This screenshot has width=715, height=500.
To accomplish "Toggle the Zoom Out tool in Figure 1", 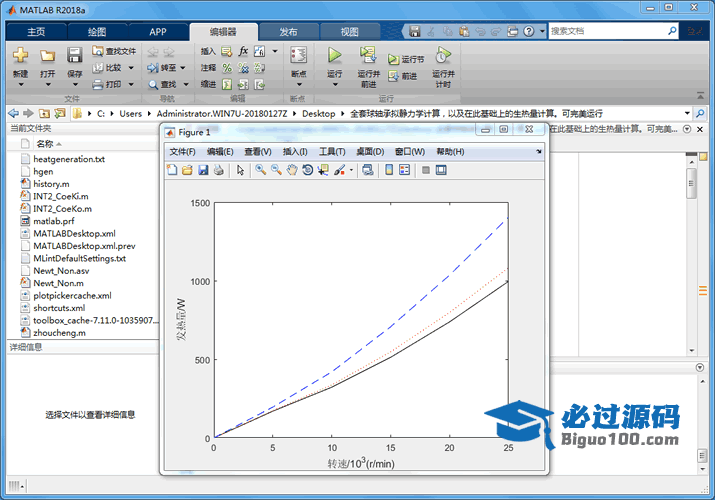I will (x=276, y=170).
